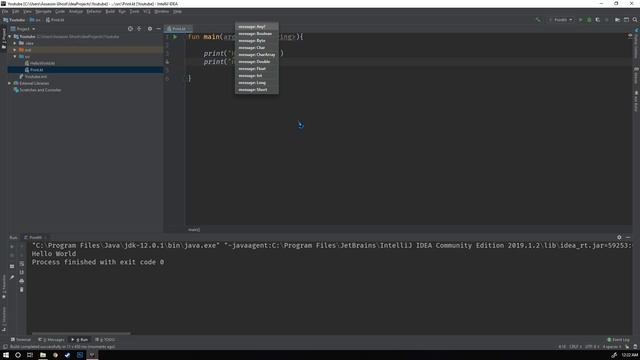This screenshot has width=640, height=360.
Task: Choose 'message: Int' in parameter popup
Action: (257, 76)
